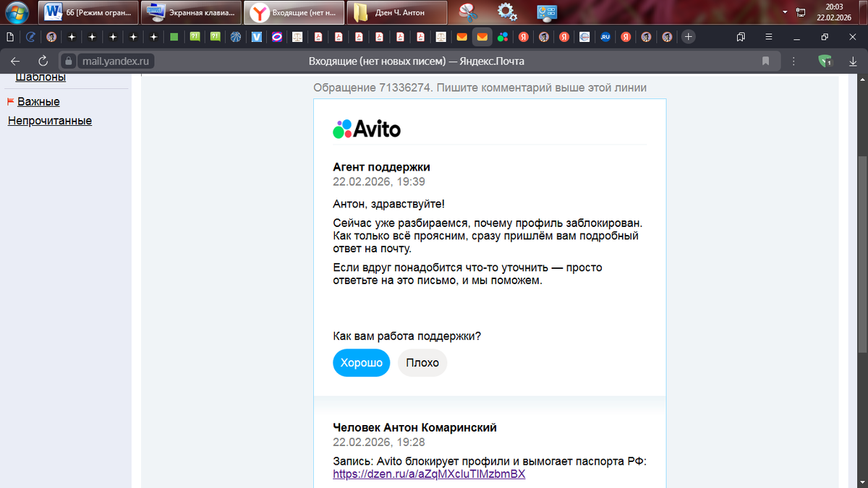Select the highlighted active mail envelope tab
The image size is (868, 488).
click(x=482, y=36)
